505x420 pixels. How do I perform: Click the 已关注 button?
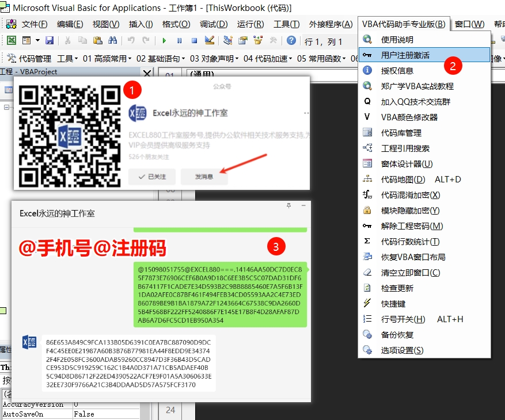151,177
